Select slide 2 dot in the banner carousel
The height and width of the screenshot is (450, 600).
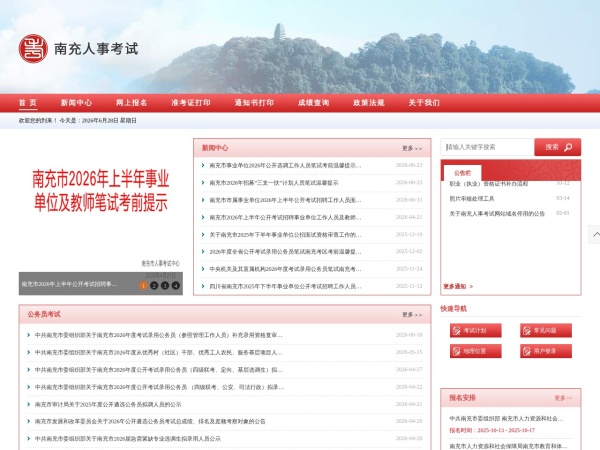tap(154, 285)
